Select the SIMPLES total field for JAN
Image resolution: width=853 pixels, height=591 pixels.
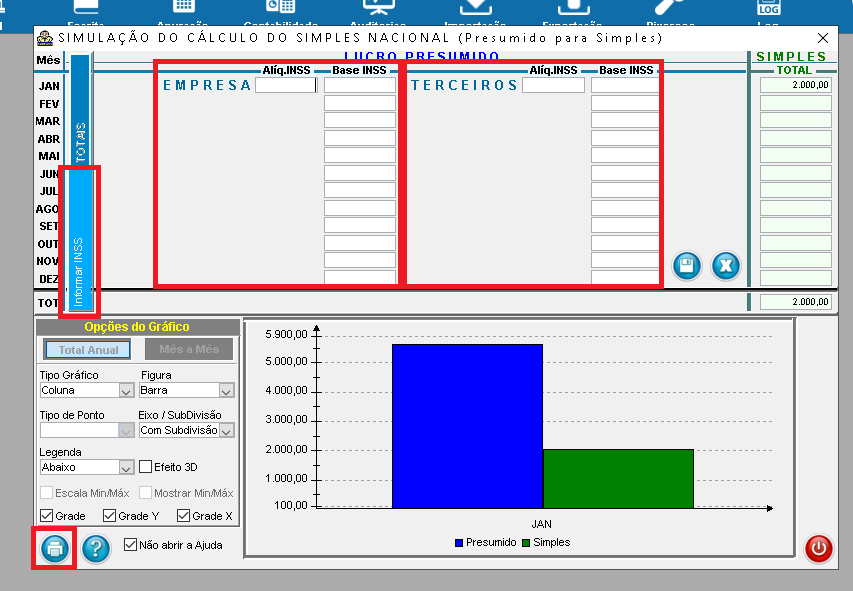(x=795, y=85)
